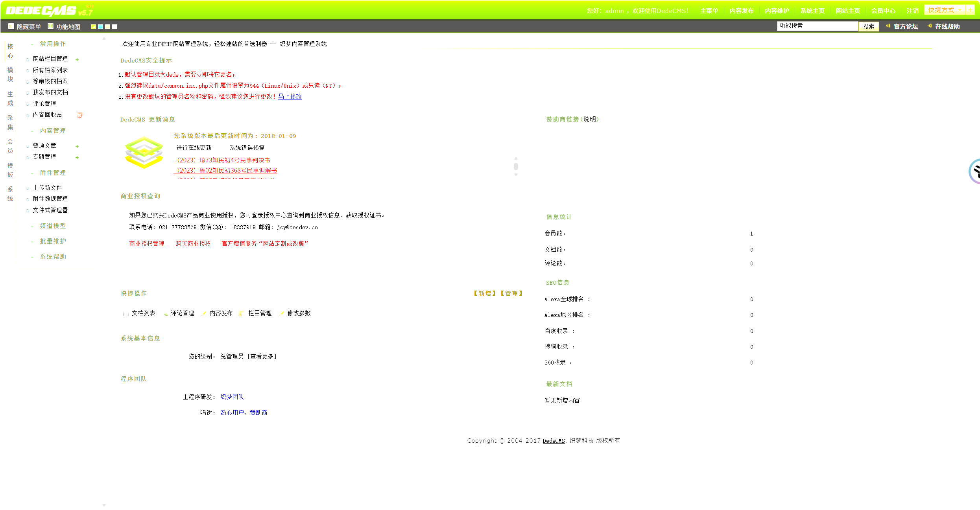Screen dimensions: 980x510
Task: Switch to the 模块 sidebar tab
Action: point(10,74)
